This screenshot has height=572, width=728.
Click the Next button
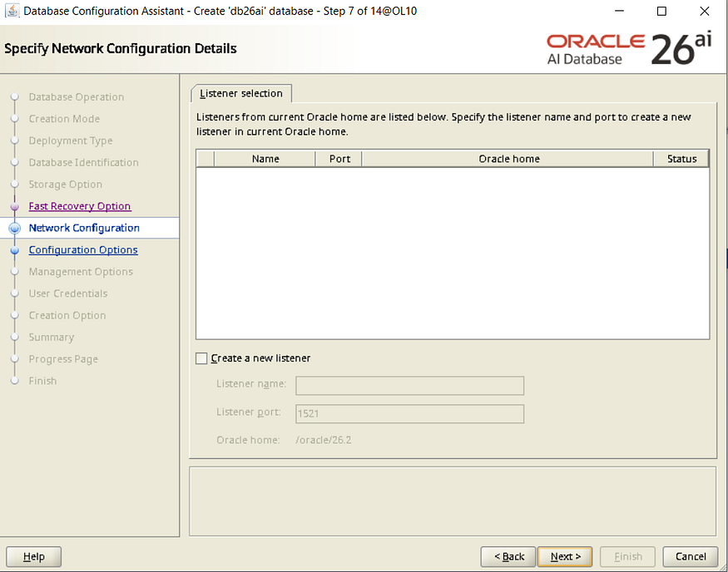click(565, 556)
